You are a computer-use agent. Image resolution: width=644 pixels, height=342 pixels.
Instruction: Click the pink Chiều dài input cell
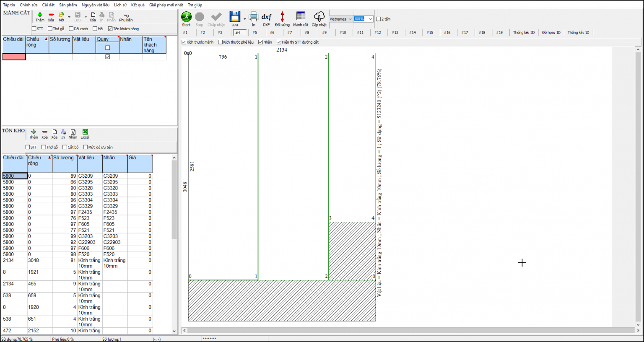click(x=14, y=57)
